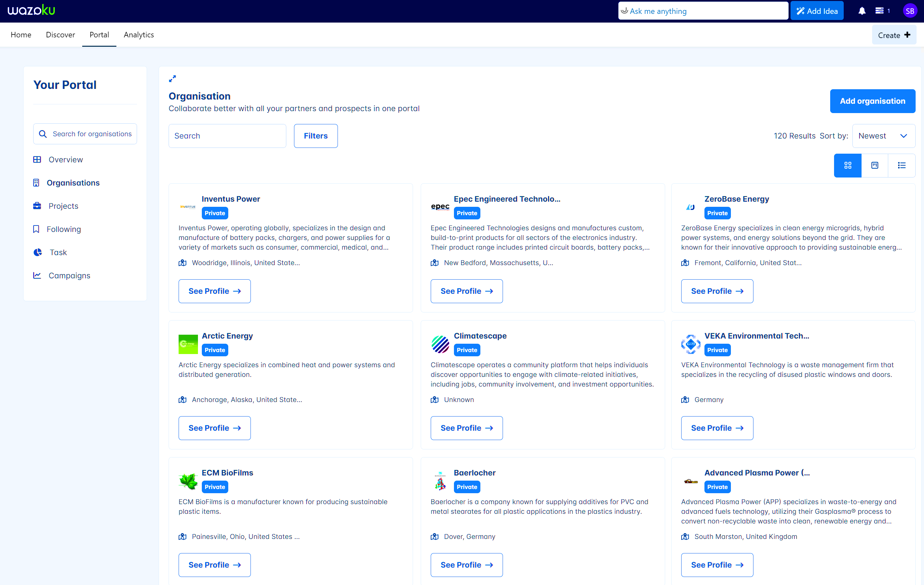Go to the Home tab
924x585 pixels.
point(21,34)
